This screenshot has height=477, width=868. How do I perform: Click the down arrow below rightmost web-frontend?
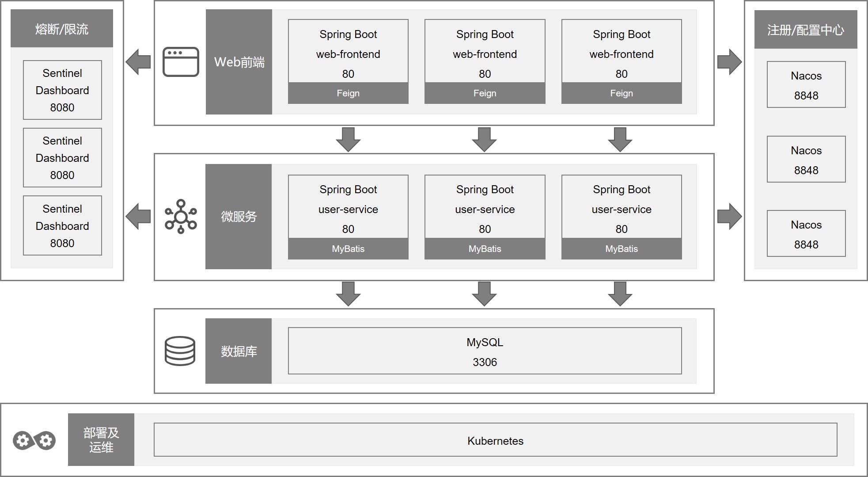click(x=620, y=140)
